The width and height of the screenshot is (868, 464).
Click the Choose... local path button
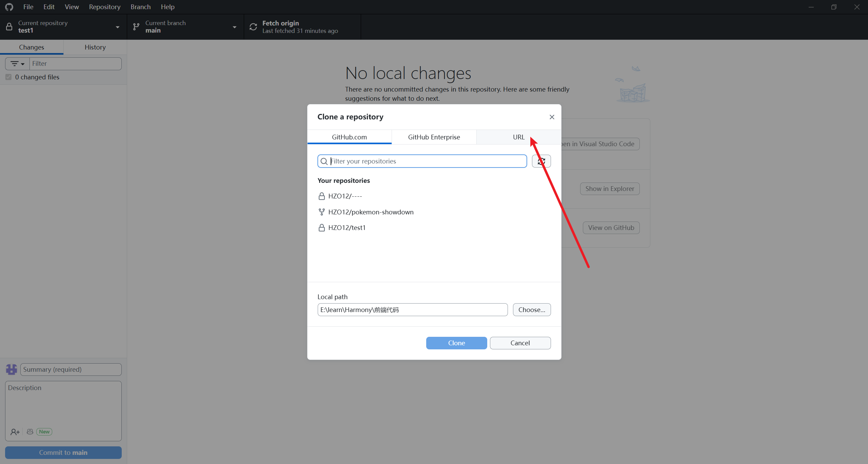(x=531, y=310)
